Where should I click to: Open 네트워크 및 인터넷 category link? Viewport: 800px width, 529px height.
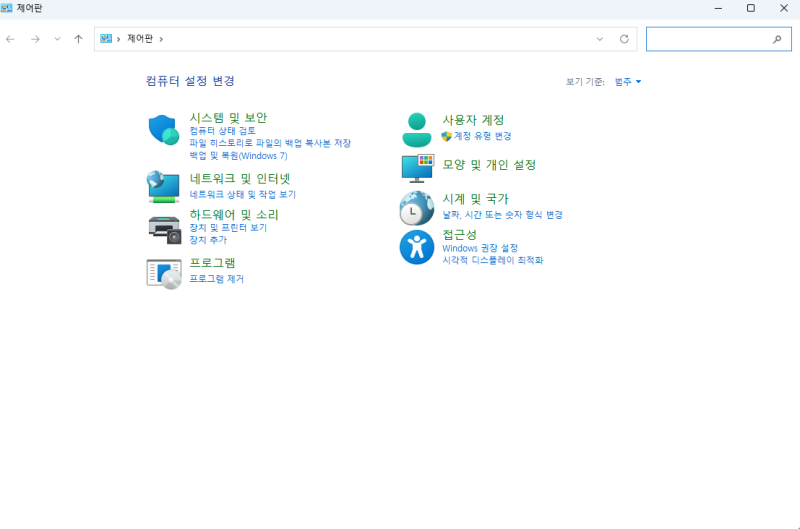tap(240, 179)
